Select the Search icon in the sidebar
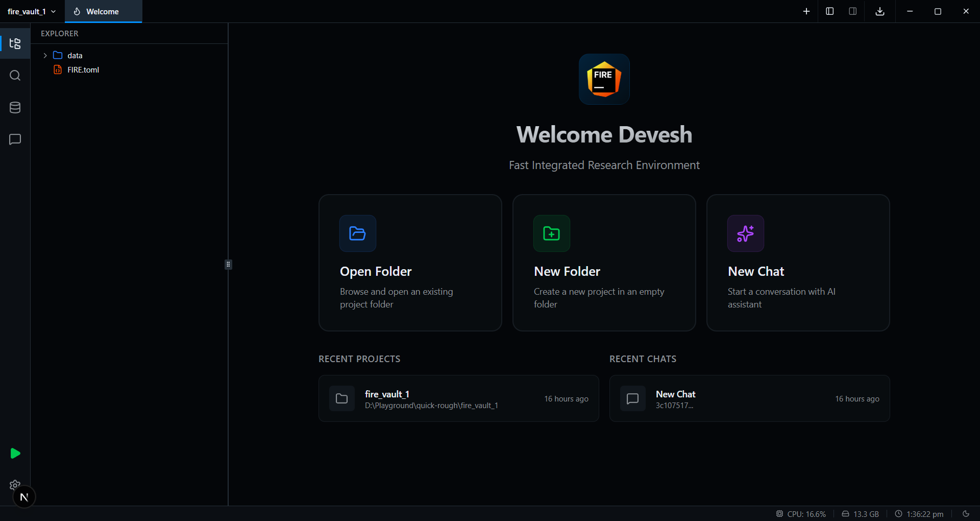 (x=15, y=75)
